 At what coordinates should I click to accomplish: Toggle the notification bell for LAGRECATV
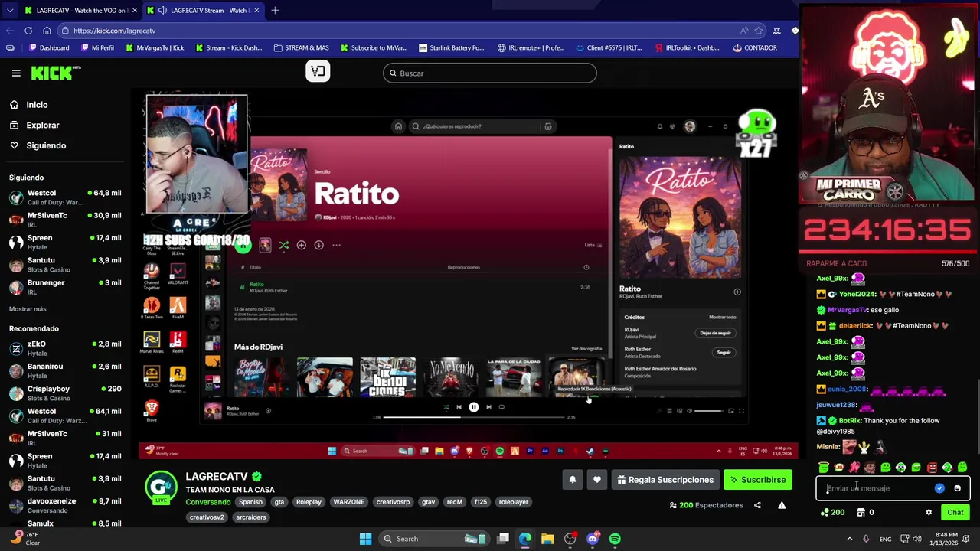click(572, 480)
